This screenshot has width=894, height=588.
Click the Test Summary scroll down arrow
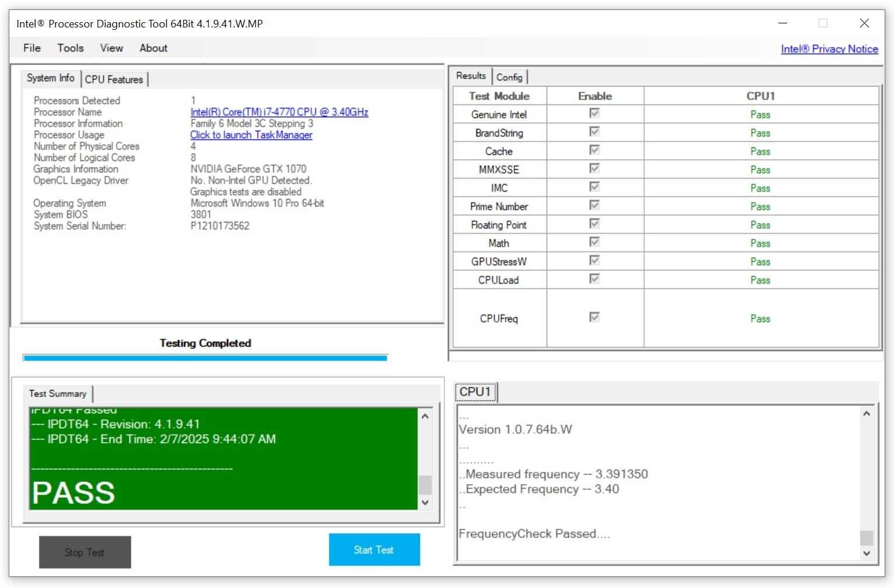425,502
